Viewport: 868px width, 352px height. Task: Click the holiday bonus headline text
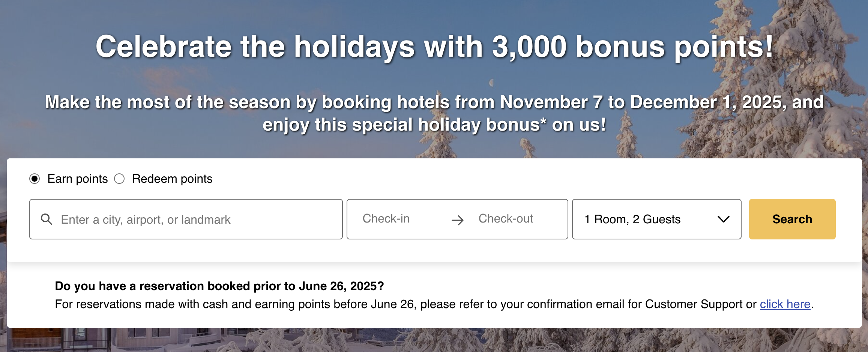(x=434, y=46)
